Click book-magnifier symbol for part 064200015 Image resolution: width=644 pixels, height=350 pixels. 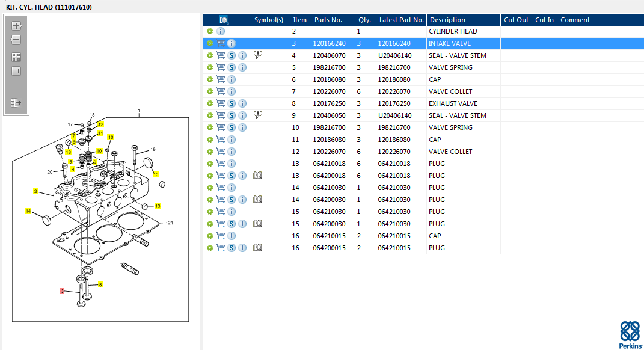(257, 248)
